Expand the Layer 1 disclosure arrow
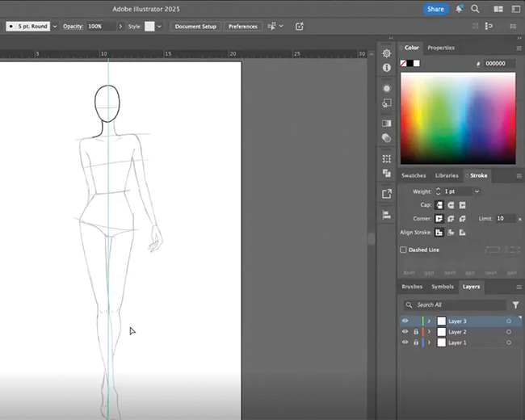The height and width of the screenshot is (420, 525). click(x=429, y=342)
